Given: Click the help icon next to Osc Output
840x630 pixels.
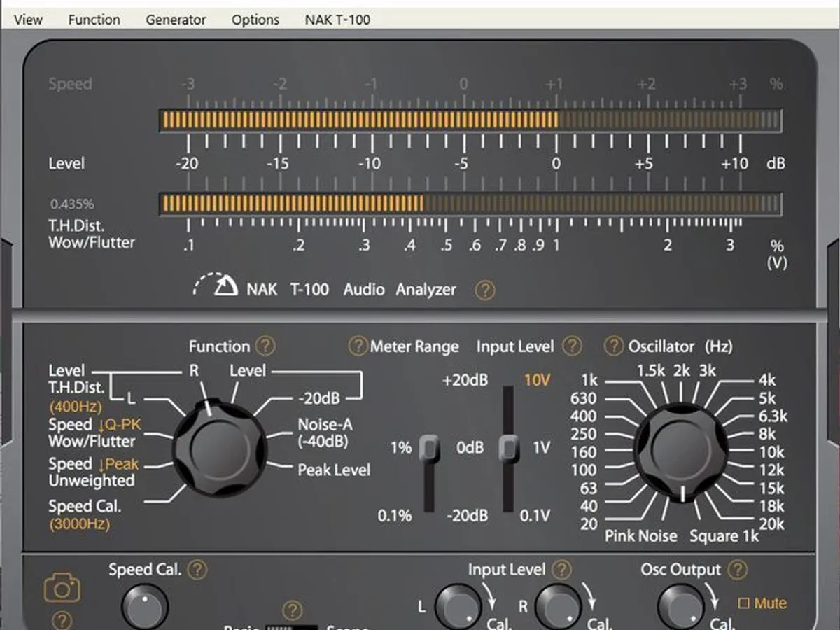Looking at the screenshot, I should tap(736, 570).
